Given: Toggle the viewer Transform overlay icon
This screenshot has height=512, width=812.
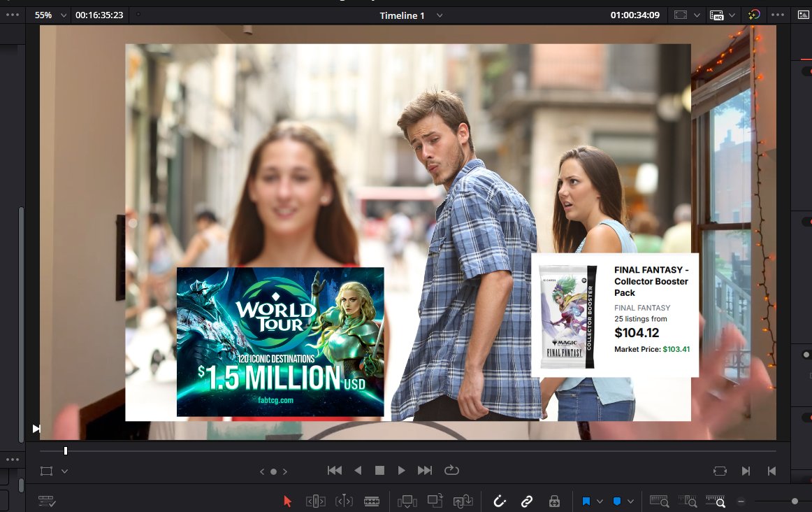Looking at the screenshot, I should pos(47,471).
